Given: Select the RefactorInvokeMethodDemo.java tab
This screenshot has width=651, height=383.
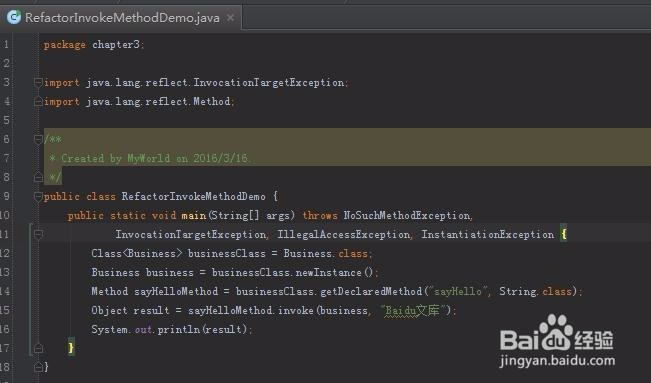Looking at the screenshot, I should click(x=120, y=17).
